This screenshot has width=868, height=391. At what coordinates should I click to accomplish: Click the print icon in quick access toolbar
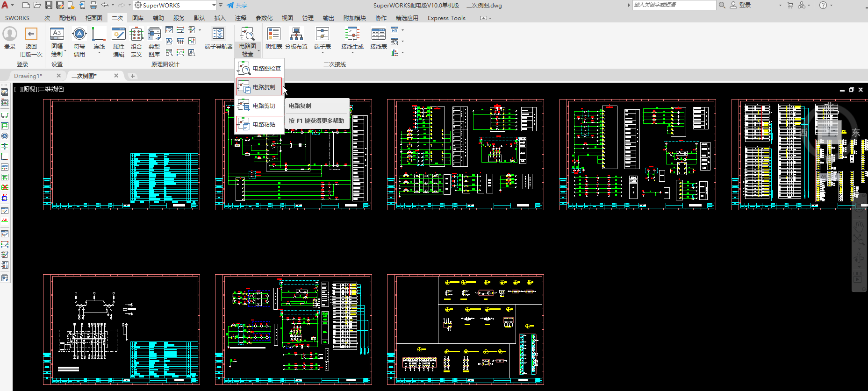tap(93, 5)
